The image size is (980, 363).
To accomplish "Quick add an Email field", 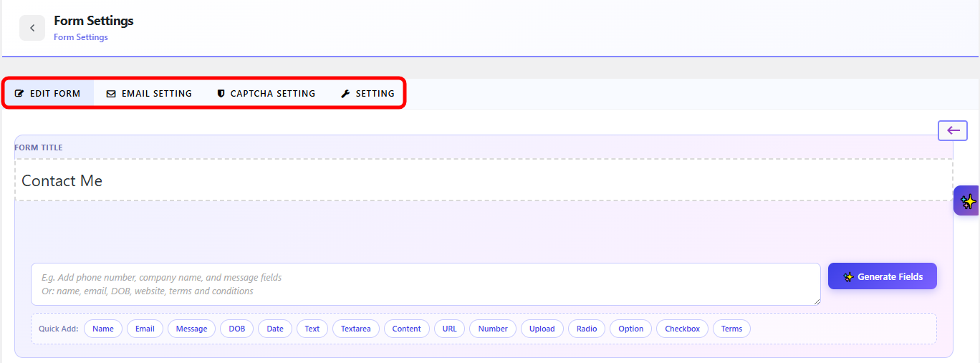I will coord(145,329).
